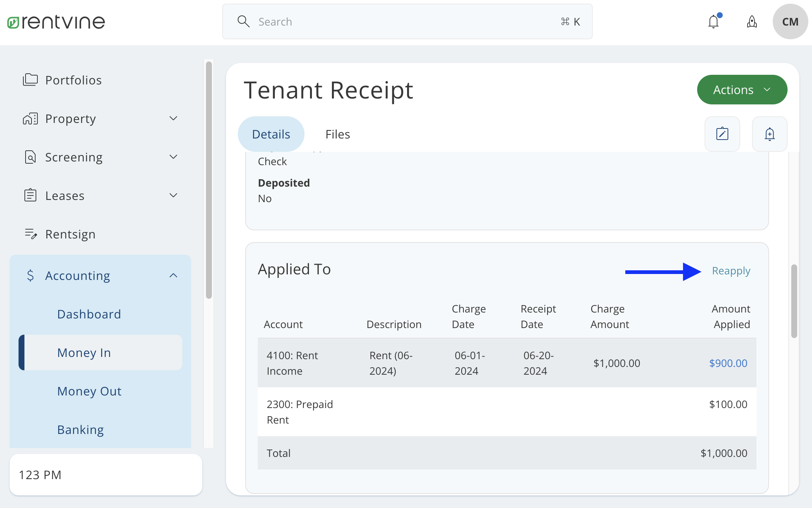Open the $900.00 amount applied link
This screenshot has height=508, width=812.
(x=728, y=363)
